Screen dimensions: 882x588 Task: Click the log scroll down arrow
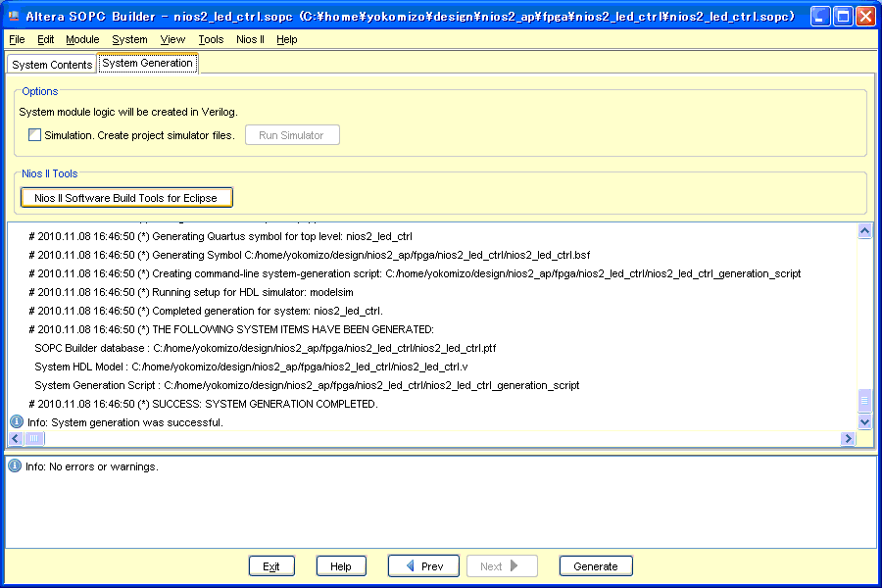click(864, 420)
